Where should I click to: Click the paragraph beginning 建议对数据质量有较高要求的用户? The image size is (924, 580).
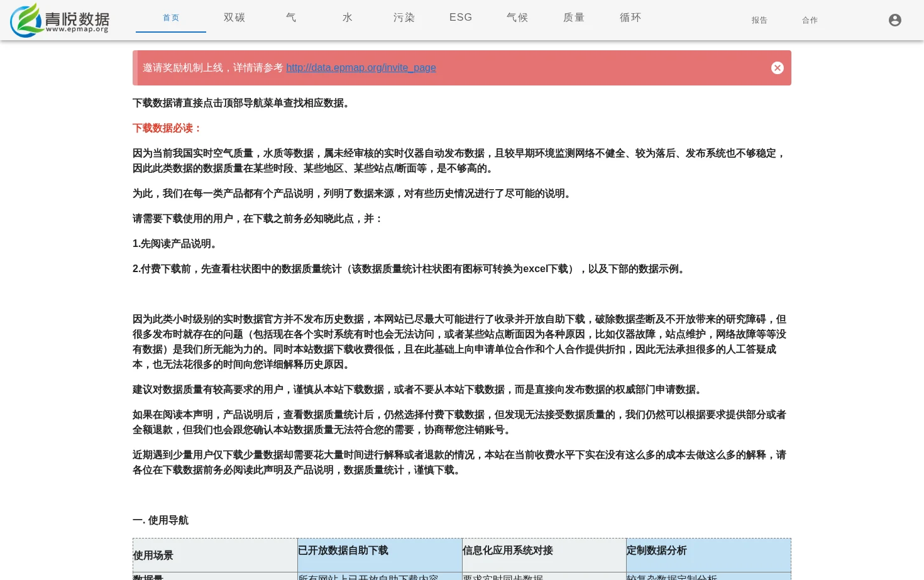pos(419,390)
